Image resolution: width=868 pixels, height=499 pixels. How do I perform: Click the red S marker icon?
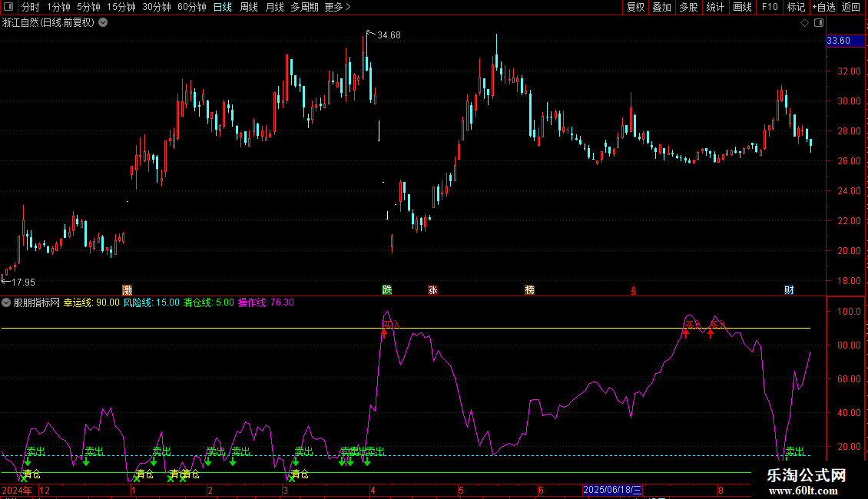point(633,291)
